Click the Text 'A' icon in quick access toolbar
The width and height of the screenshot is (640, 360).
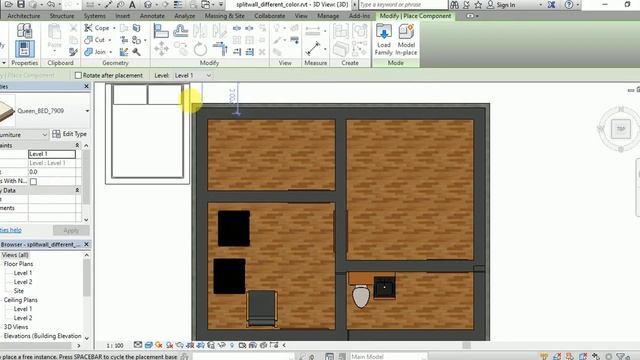tap(132, 4)
